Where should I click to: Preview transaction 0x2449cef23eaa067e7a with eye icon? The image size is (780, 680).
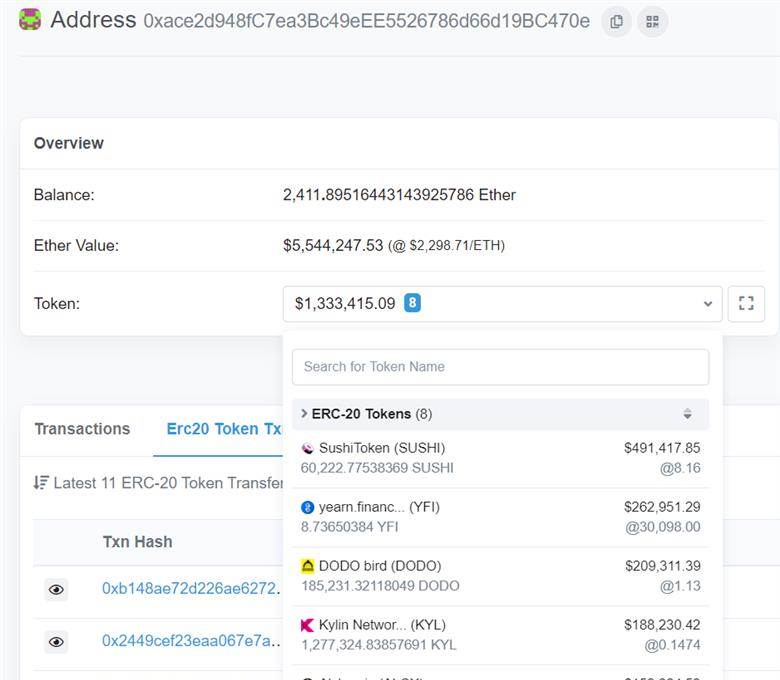tap(56, 642)
